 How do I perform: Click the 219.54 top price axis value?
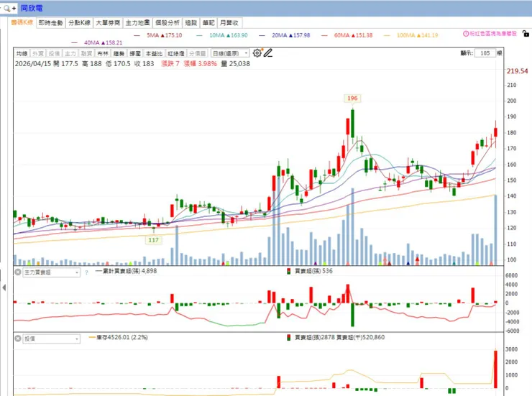[x=518, y=71]
